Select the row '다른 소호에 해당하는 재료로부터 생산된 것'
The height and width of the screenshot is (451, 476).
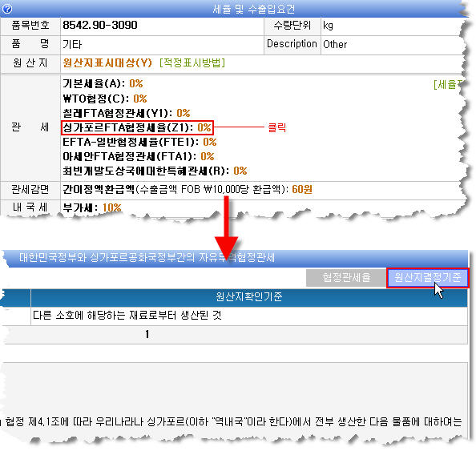click(234, 316)
